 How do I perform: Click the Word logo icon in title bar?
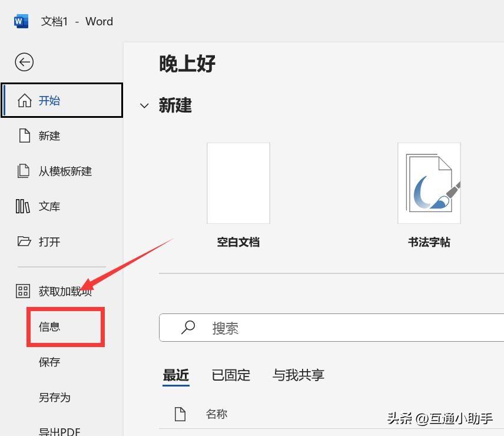(x=21, y=21)
